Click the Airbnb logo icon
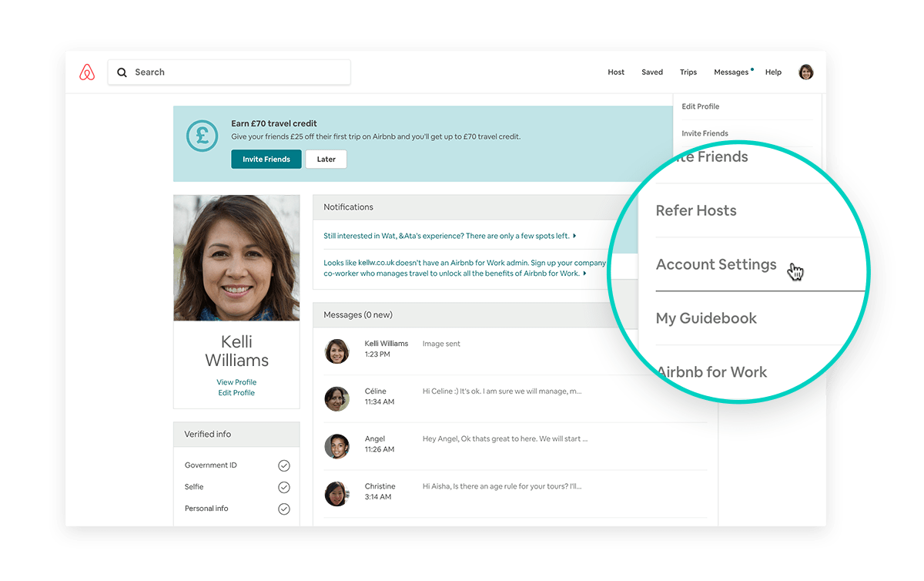 (x=87, y=72)
